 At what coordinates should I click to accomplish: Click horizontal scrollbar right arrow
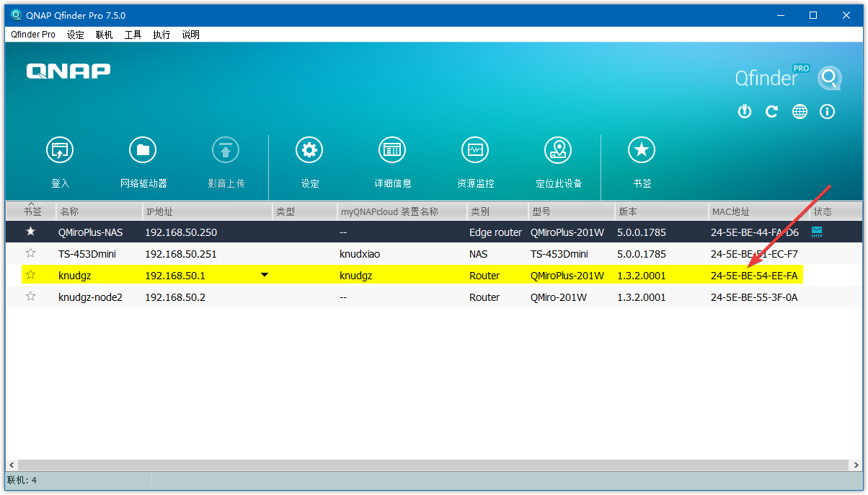pos(856,465)
